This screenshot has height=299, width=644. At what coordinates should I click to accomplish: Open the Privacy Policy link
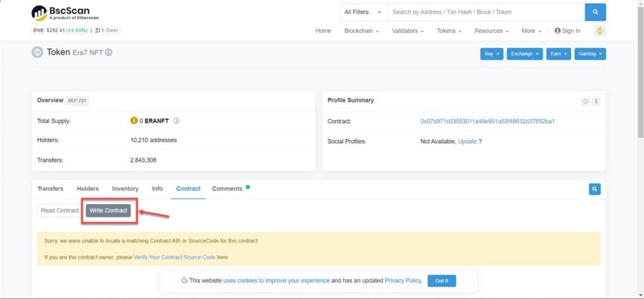click(x=403, y=281)
